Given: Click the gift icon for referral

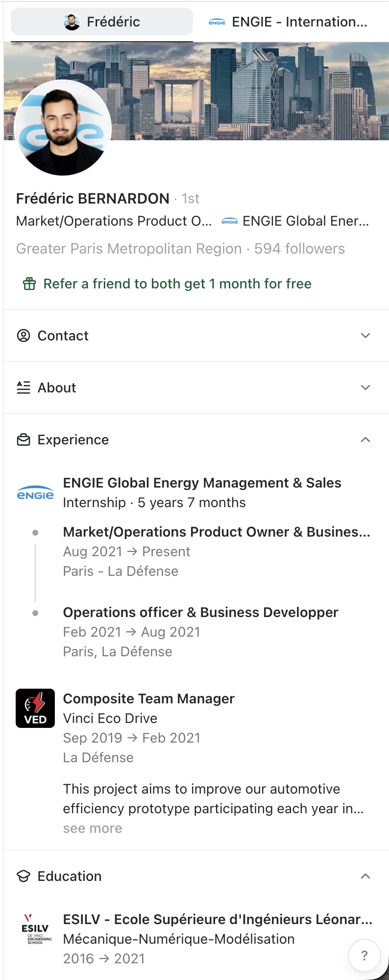Looking at the screenshot, I should point(29,284).
